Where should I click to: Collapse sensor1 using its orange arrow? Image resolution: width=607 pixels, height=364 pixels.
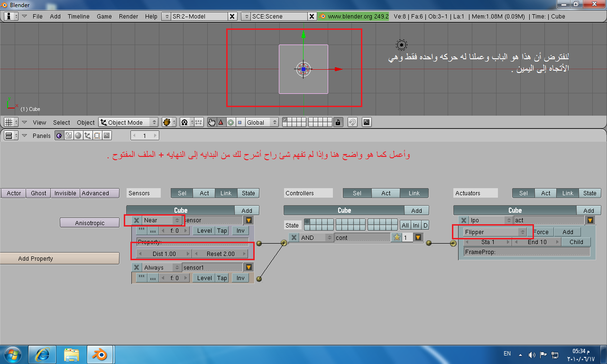249,268
